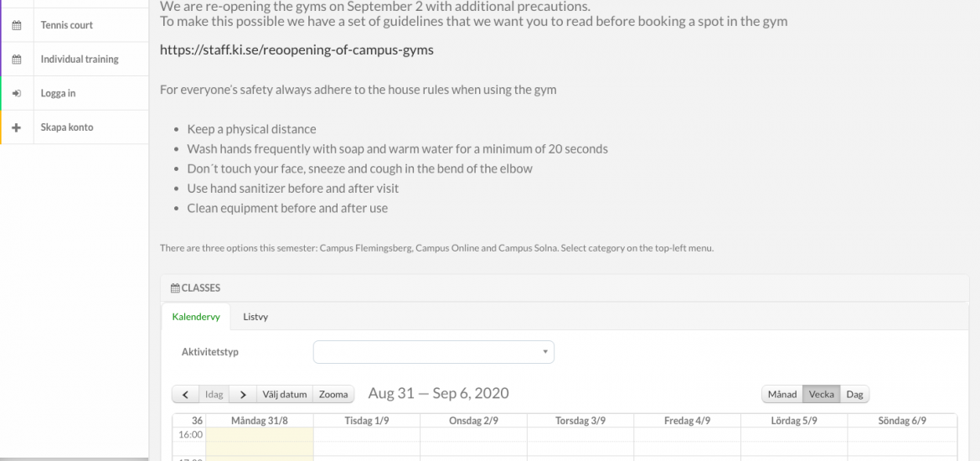Switch calendar to Månad view
Image resolution: width=980 pixels, height=461 pixels.
781,394
